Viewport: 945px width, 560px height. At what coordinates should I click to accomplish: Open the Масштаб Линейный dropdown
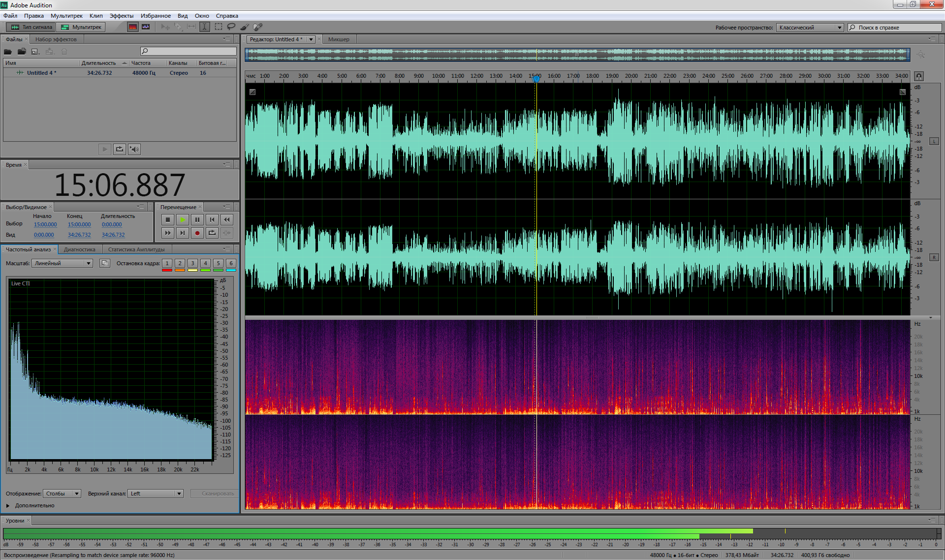coord(62,263)
